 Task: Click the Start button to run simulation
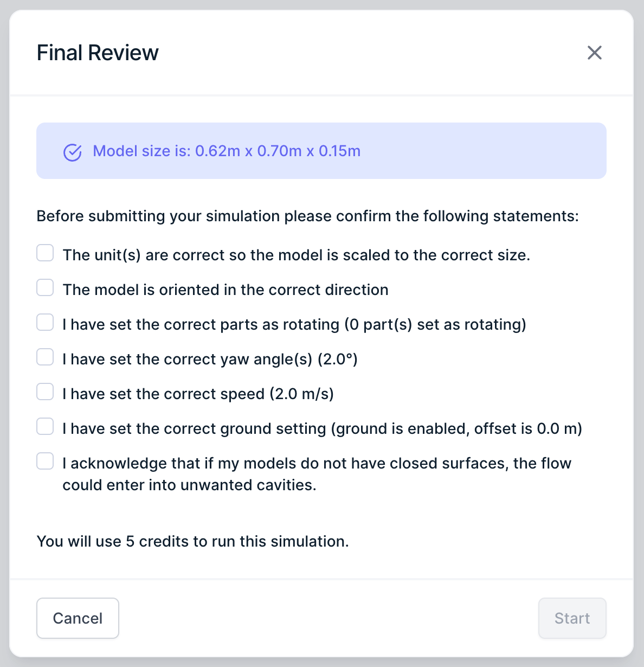[572, 618]
